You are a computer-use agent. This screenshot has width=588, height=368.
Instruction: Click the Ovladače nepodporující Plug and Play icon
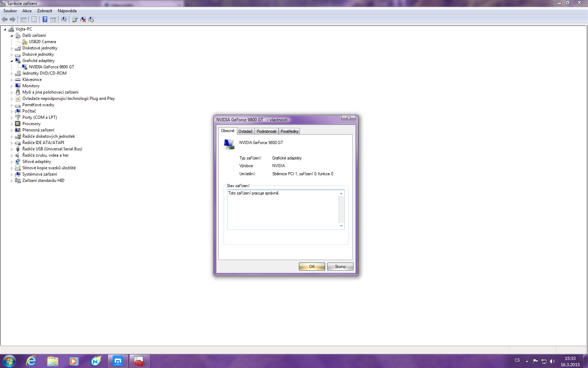pos(18,98)
